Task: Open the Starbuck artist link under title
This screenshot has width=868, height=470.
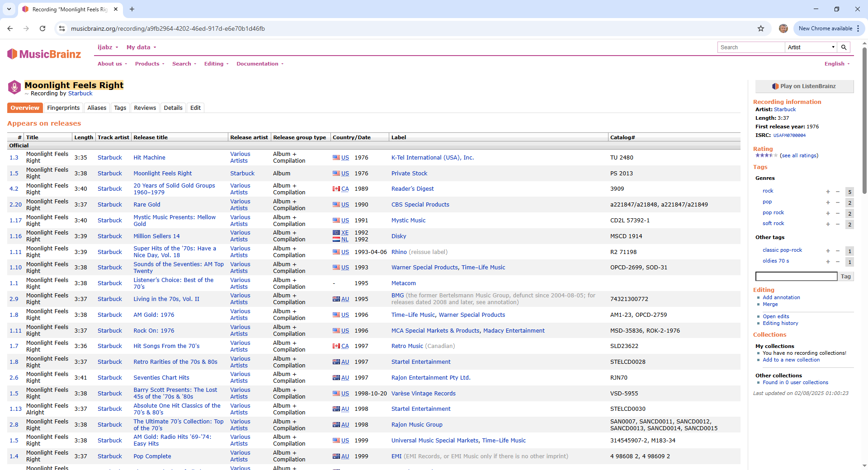Action: click(80, 94)
